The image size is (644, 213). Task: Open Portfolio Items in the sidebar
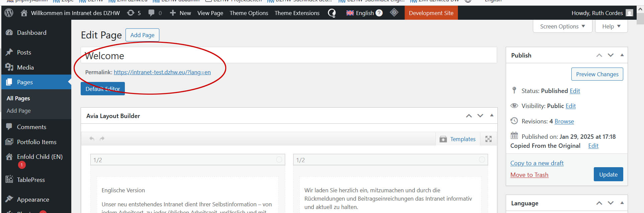[x=36, y=142]
